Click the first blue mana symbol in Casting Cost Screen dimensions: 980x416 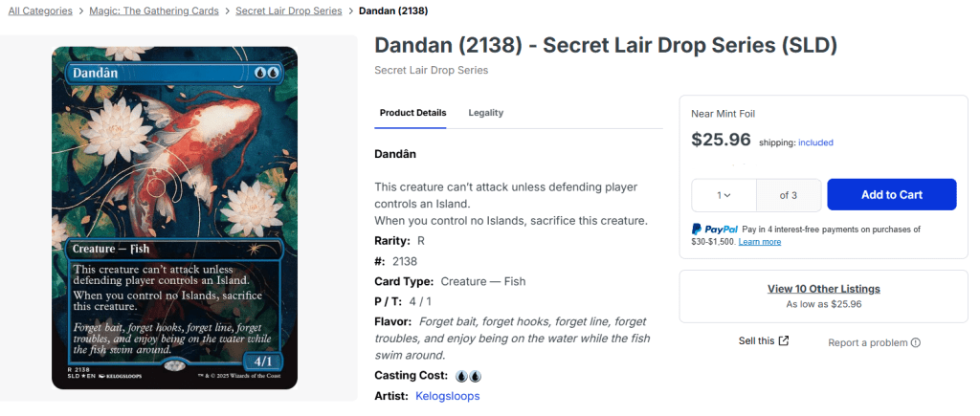[x=461, y=376]
